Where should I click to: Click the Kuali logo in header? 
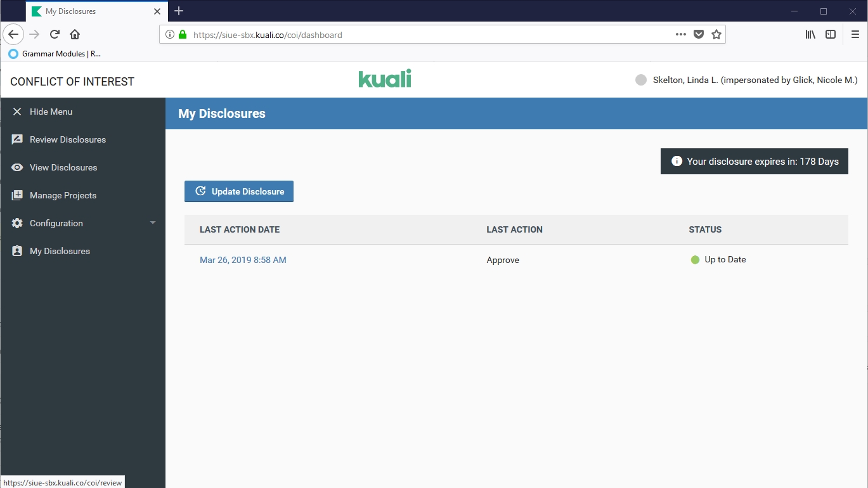coord(385,79)
